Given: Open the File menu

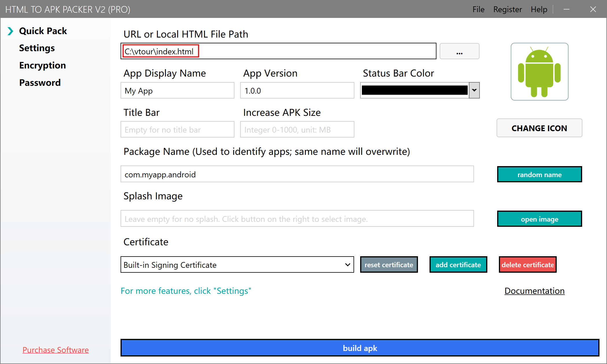Looking at the screenshot, I should pyautogui.click(x=478, y=9).
